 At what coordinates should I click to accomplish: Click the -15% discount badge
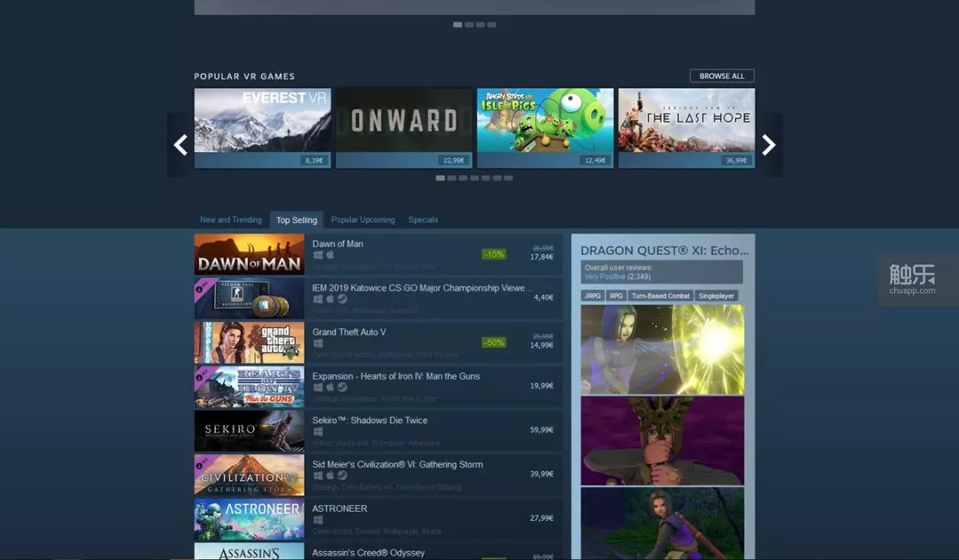point(494,255)
